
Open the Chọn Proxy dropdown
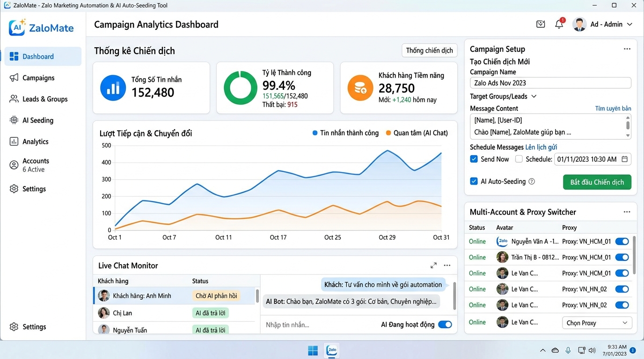click(x=597, y=323)
